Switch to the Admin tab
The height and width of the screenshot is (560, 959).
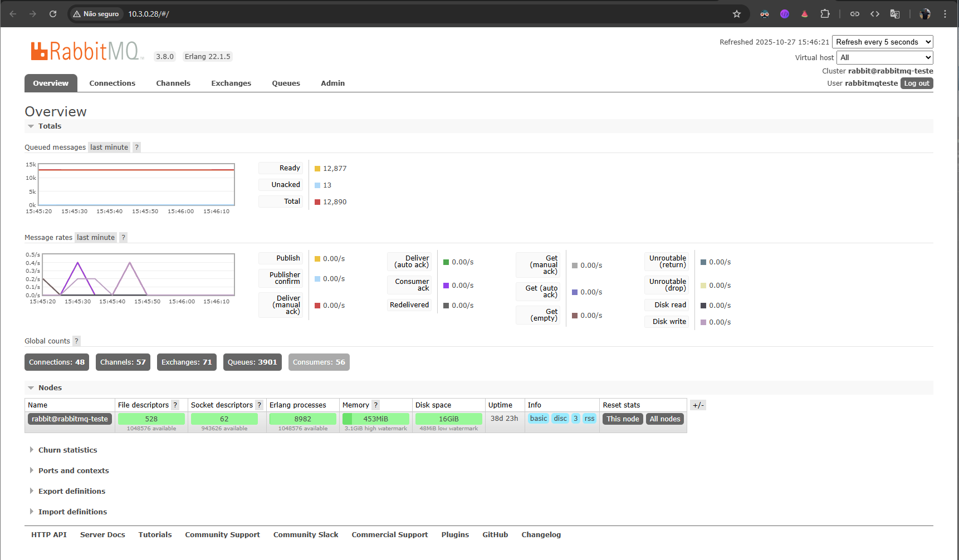tap(332, 83)
